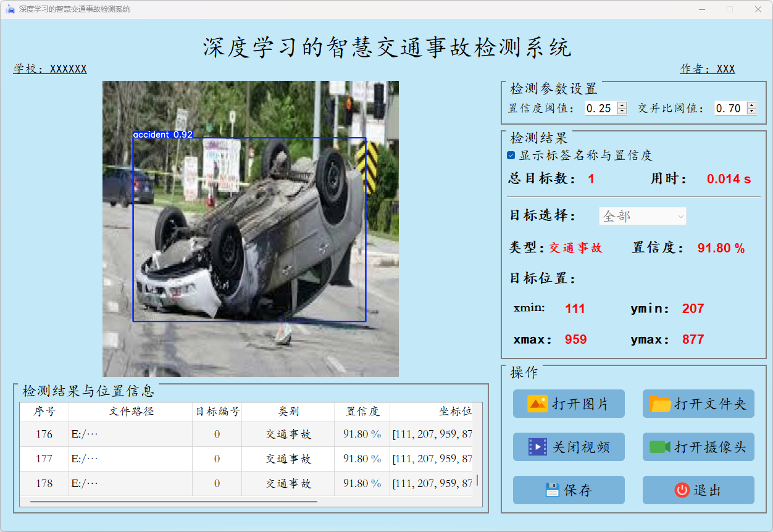Click the floppy disk 保存 icon
The height and width of the screenshot is (532, 773).
(x=552, y=490)
